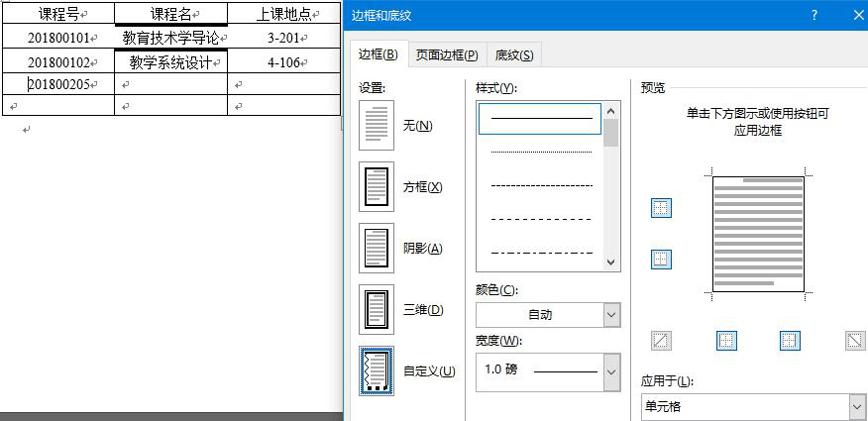Click the 3-201 table cell

(x=284, y=37)
